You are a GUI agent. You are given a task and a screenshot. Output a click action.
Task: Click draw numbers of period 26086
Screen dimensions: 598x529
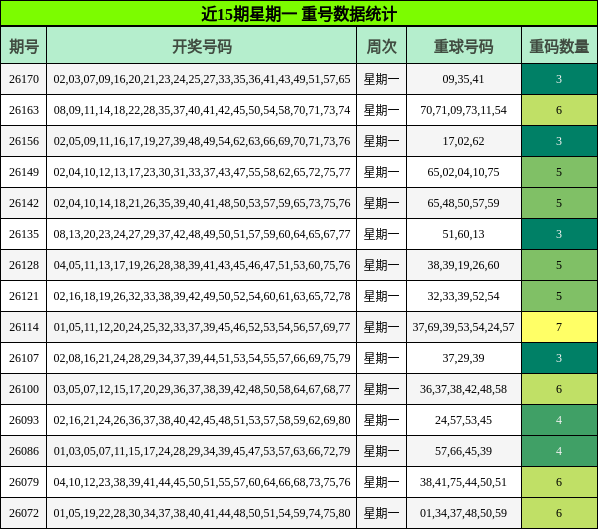pyautogui.click(x=202, y=451)
